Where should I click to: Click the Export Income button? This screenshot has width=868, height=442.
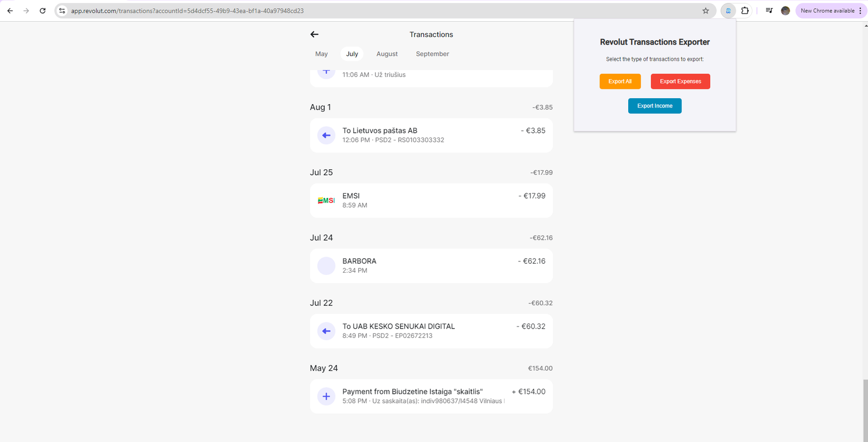[x=655, y=106]
